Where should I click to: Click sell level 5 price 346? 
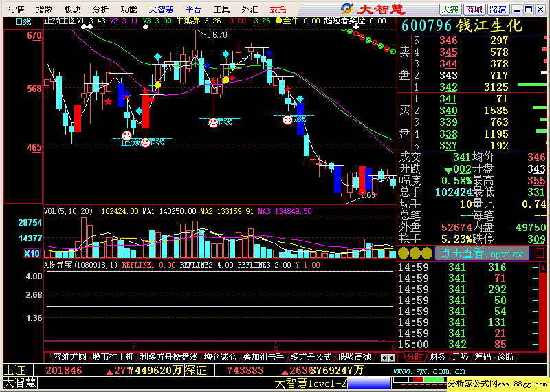click(448, 41)
